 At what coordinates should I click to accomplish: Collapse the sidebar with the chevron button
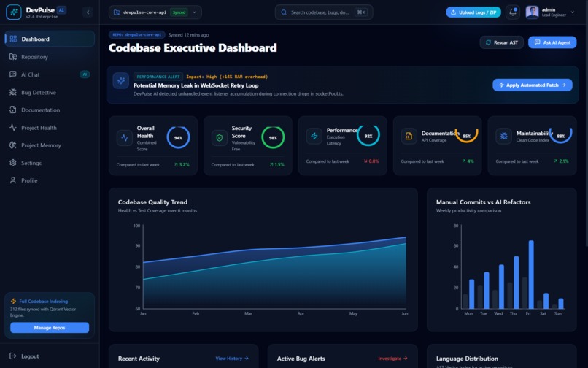point(88,12)
